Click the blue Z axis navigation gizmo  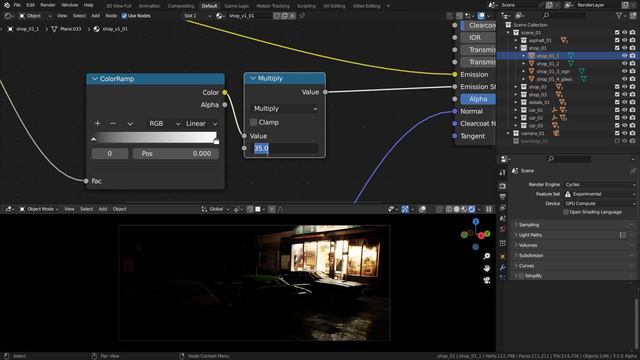pos(476,222)
